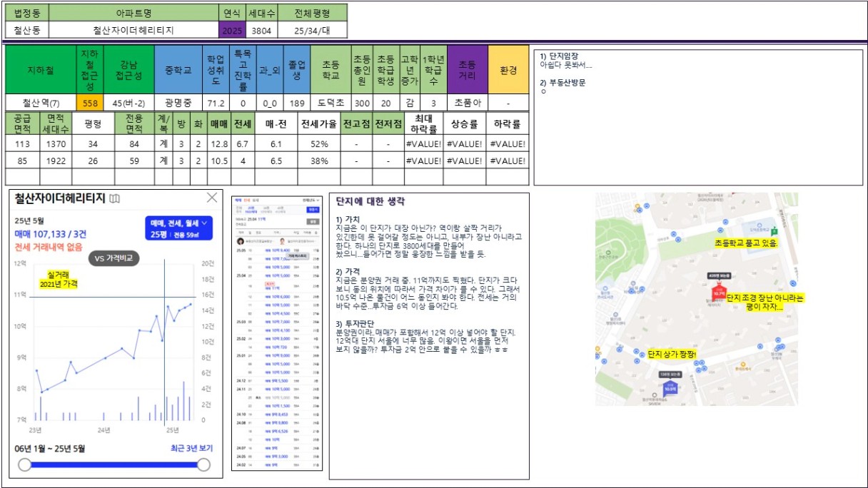Click the 강남 접근성 header cell
The height and width of the screenshot is (488, 868).
coord(129,70)
